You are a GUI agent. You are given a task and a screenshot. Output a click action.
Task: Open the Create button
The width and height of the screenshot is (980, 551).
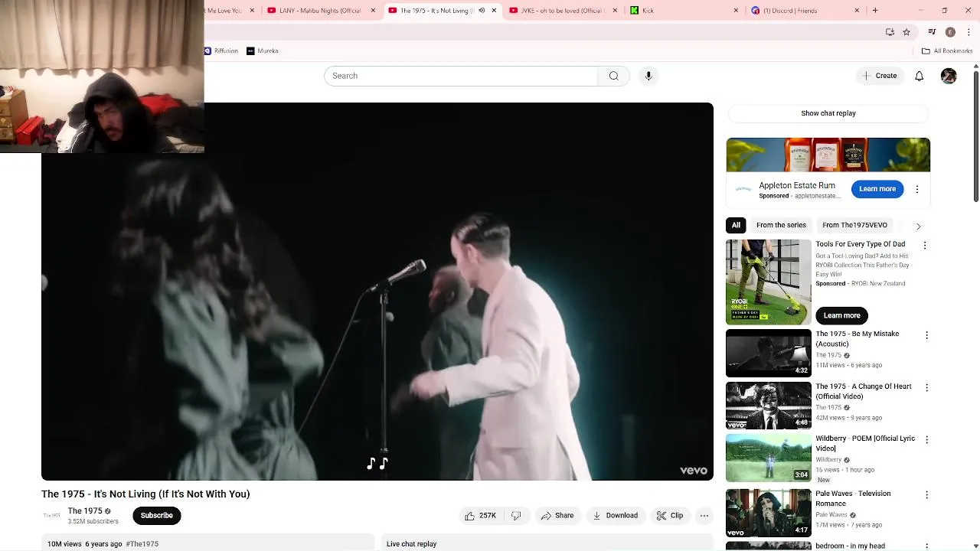[879, 76]
